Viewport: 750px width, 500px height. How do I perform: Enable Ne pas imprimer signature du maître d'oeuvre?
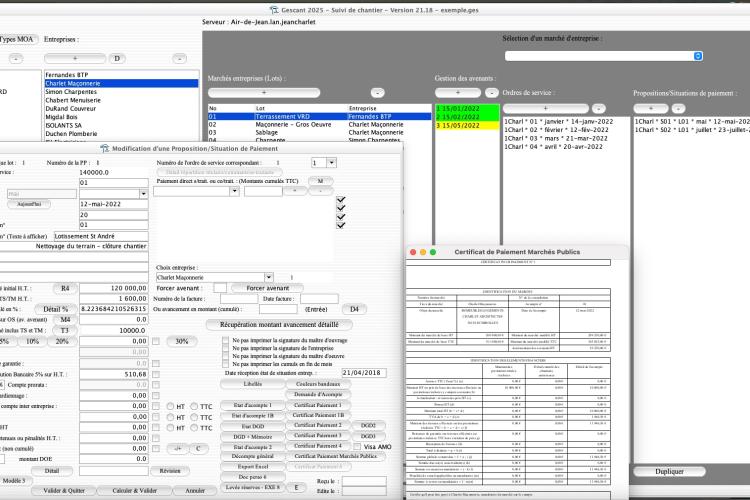(x=225, y=356)
